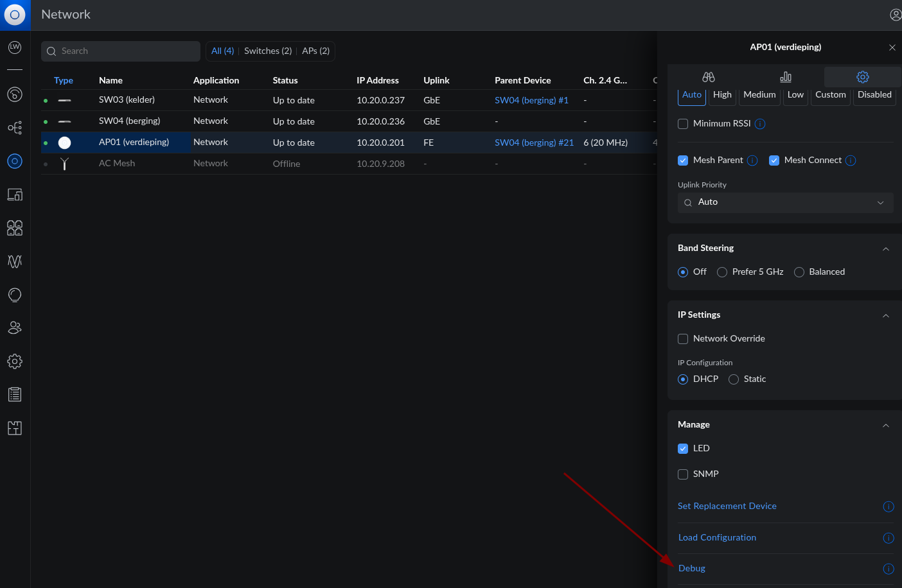Select the Prefer 5 GHz radio option
This screenshot has height=588, width=902.
click(x=722, y=272)
